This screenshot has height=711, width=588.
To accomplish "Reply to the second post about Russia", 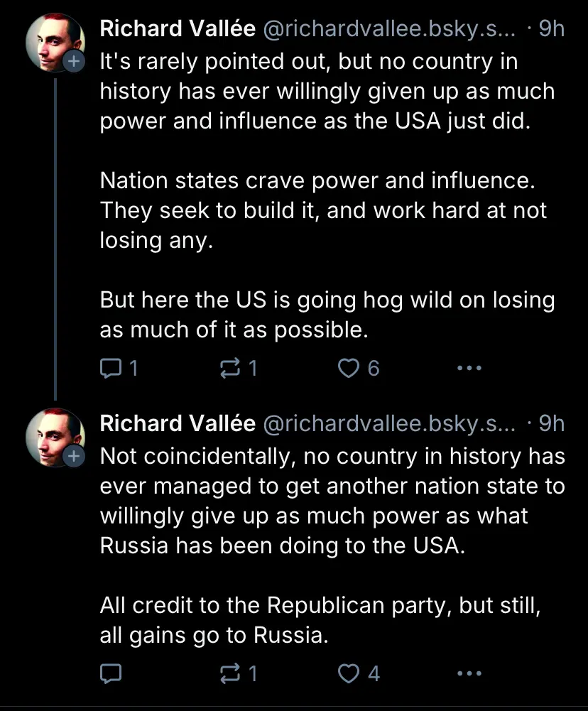I will click(x=111, y=673).
